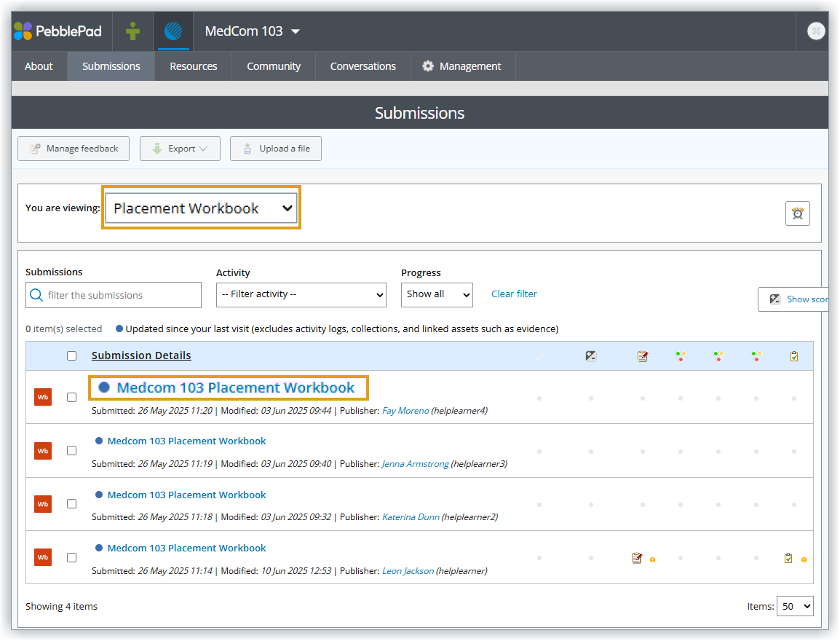840x641 pixels.
Task: Open the Export dropdown button
Action: tap(180, 149)
